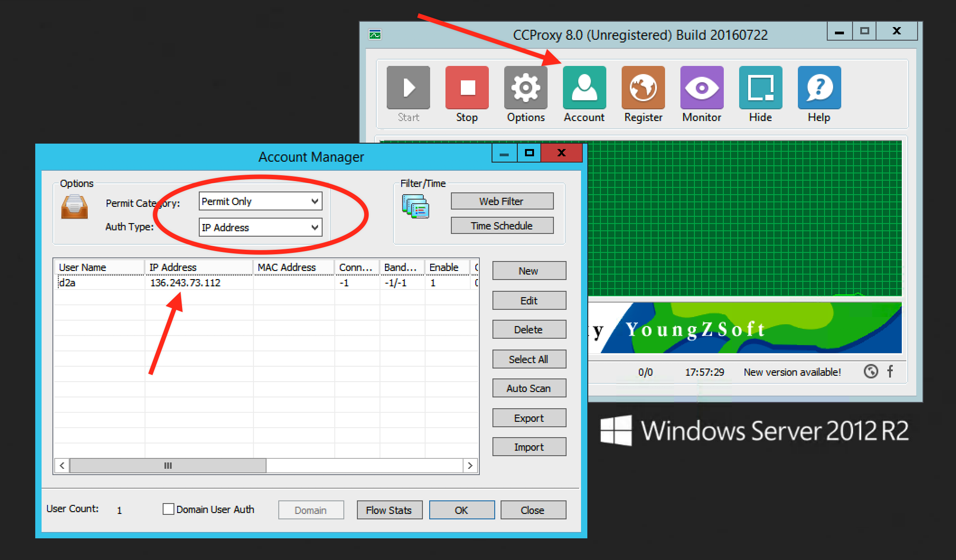Confirm with the OK button
The image size is (956, 560).
[462, 510]
